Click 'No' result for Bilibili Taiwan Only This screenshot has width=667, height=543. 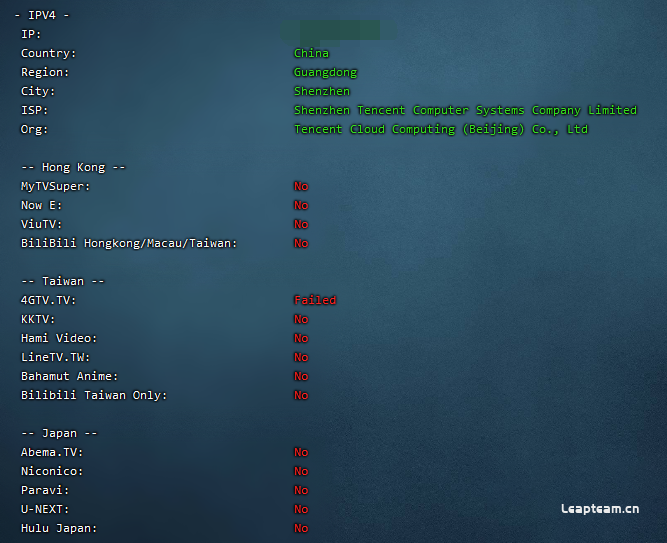click(x=301, y=395)
